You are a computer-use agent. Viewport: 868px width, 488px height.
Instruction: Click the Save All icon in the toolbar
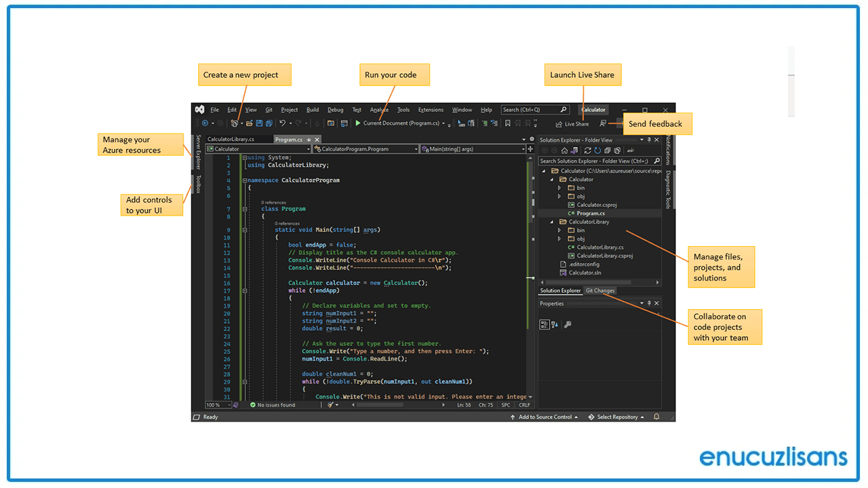point(269,123)
